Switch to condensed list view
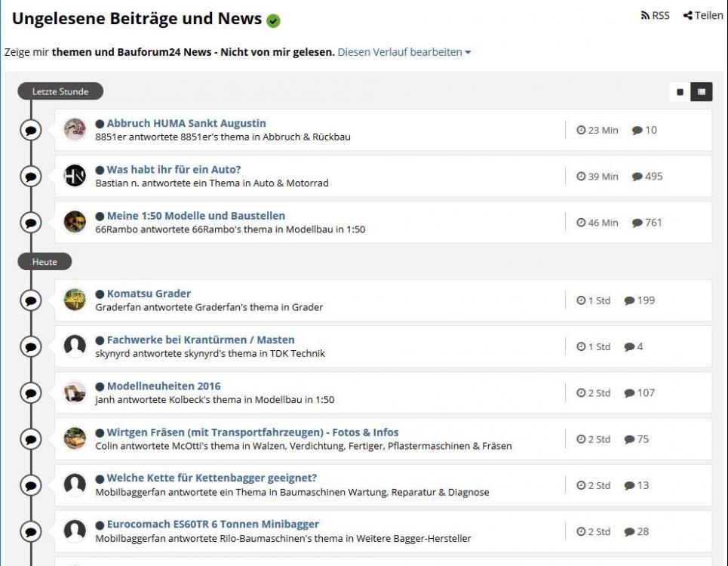This screenshot has height=566, width=728. point(680,92)
